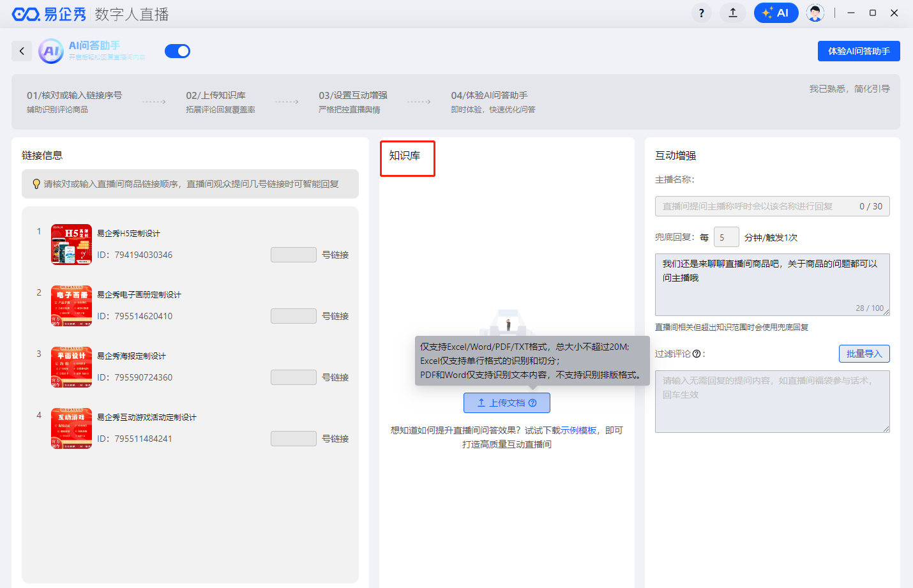This screenshot has width=913, height=588.
Task: Click ID text 795511484241
Action: pyautogui.click(x=144, y=439)
